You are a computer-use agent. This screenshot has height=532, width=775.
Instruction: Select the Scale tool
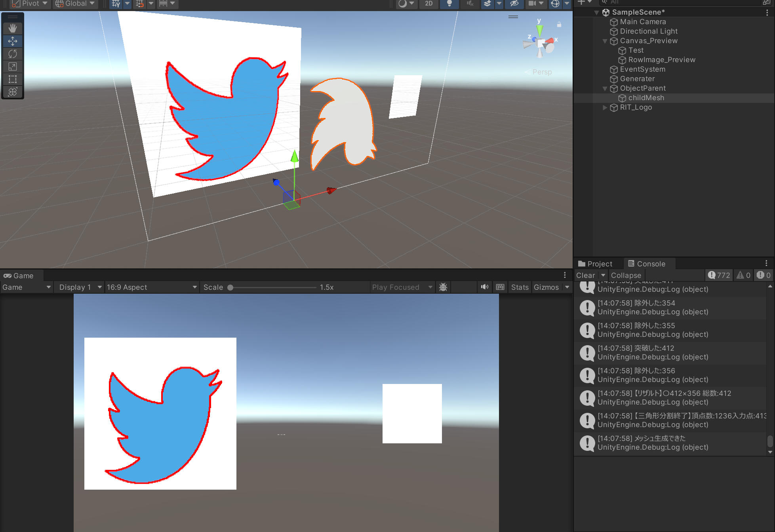(13, 66)
